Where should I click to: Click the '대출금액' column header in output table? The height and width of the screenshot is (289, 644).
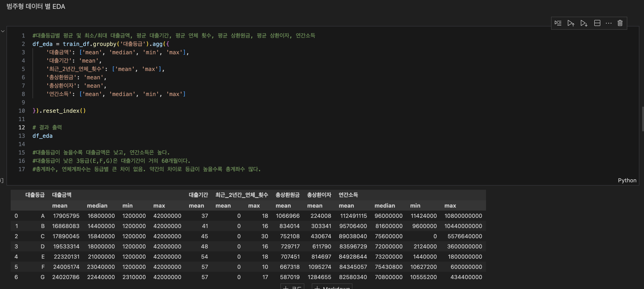(x=62, y=195)
